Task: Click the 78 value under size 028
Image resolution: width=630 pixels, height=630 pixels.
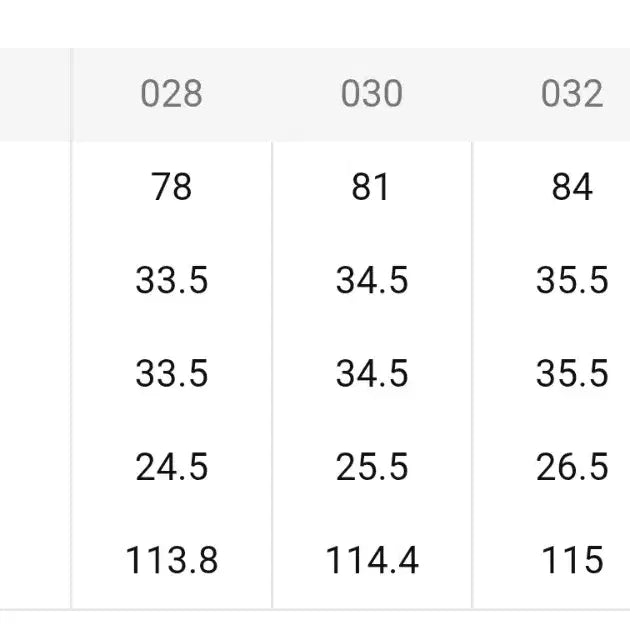Action: click(171, 187)
